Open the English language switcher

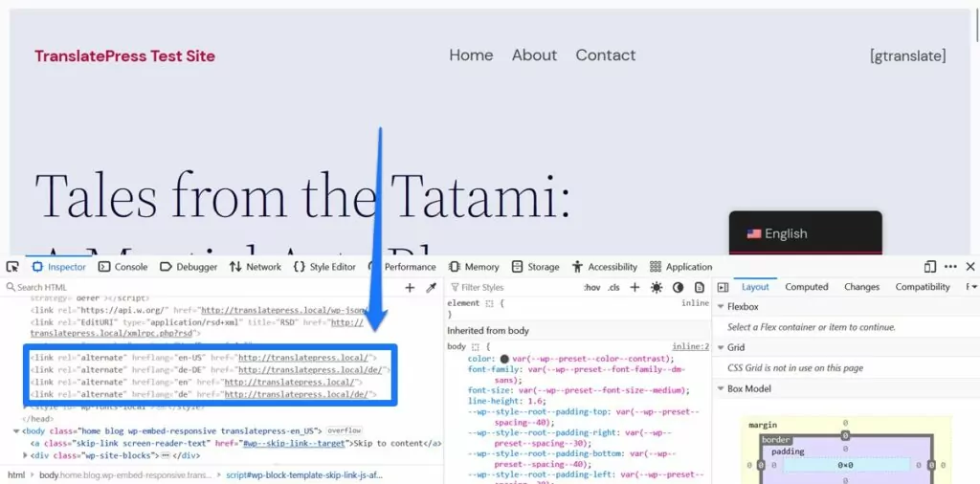[805, 233]
